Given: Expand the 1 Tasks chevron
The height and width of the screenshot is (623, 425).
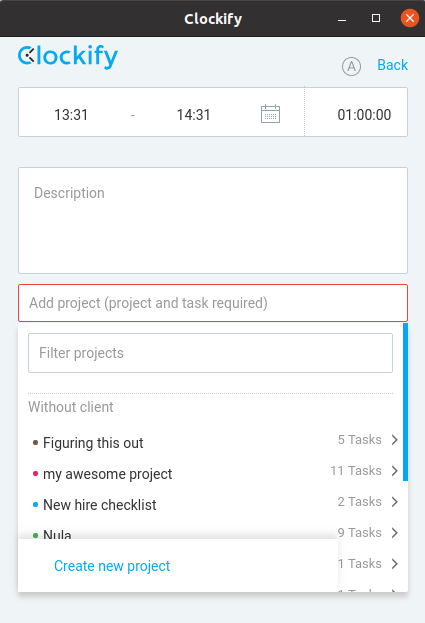Looking at the screenshot, I should coord(394,564).
